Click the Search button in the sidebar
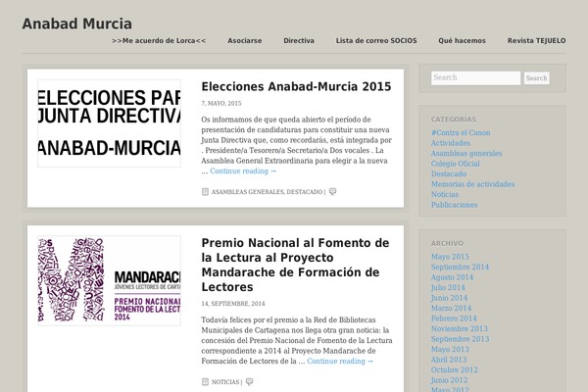The image size is (588, 392). point(537,78)
